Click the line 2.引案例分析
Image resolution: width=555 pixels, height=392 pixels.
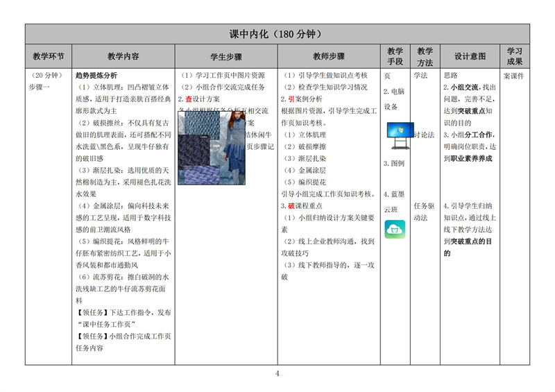302,99
